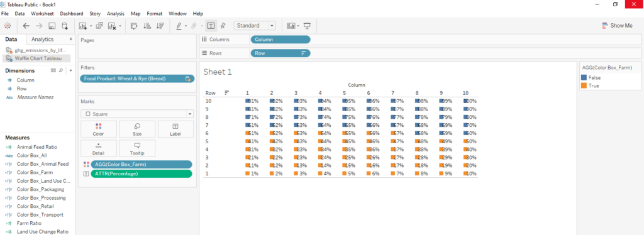Viewport: 644px width, 235px height.
Task: Select the Color Box_Packaging measure
Action: tap(40, 190)
